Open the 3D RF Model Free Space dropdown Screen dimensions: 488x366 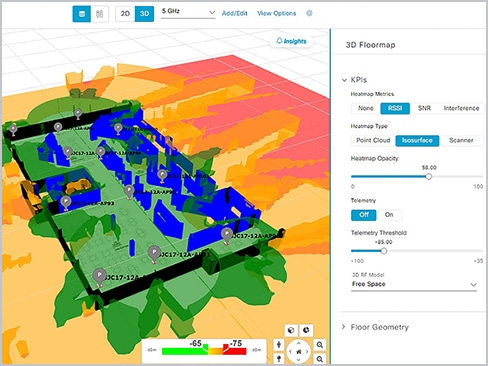click(x=414, y=284)
